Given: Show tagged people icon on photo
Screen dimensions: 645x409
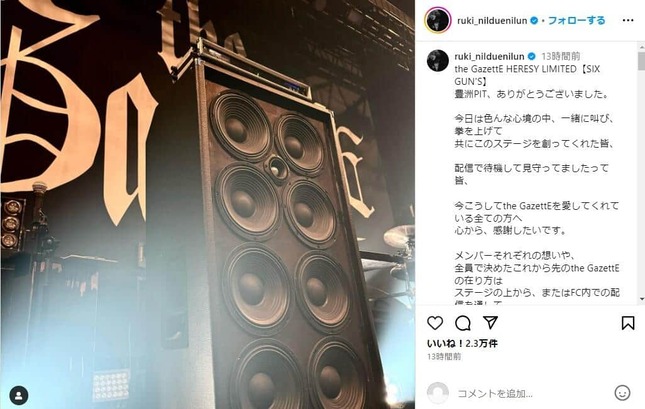Looking at the screenshot, I should 19,395.
